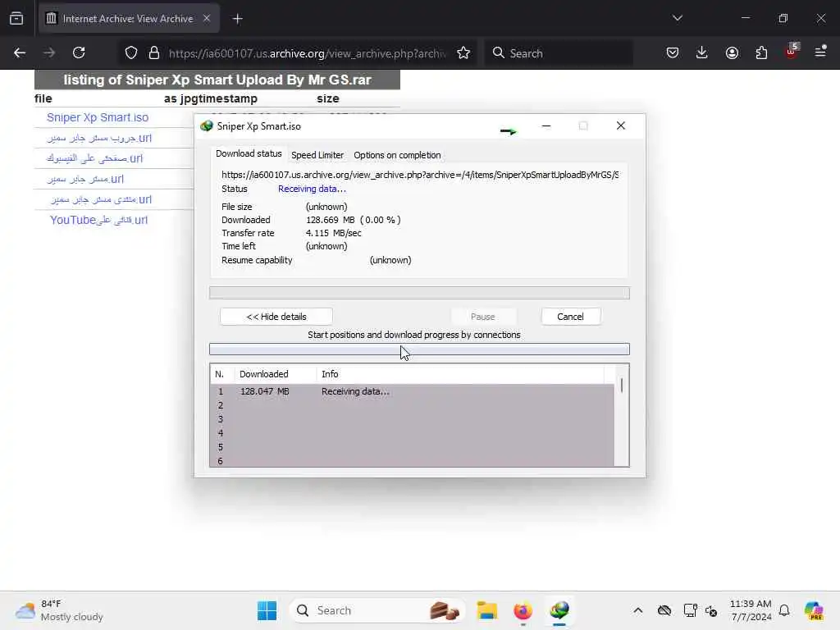Open the tracking protection shield icon
This screenshot has height=630, width=840.
(x=131, y=52)
